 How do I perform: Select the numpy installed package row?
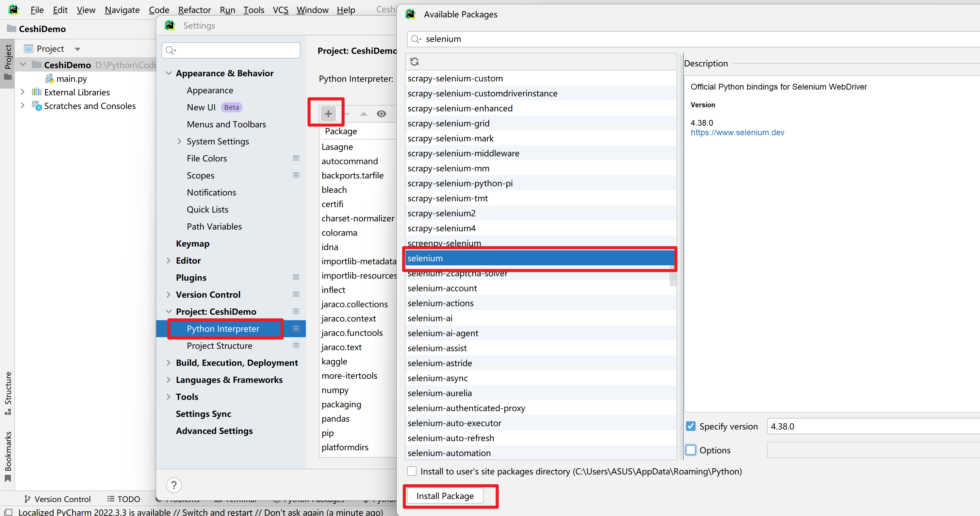358,390
